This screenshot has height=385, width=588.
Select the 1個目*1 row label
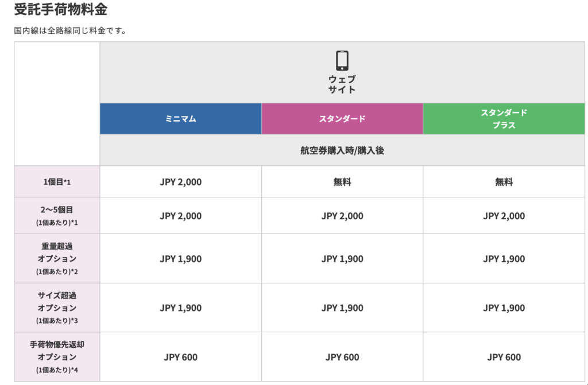point(56,182)
